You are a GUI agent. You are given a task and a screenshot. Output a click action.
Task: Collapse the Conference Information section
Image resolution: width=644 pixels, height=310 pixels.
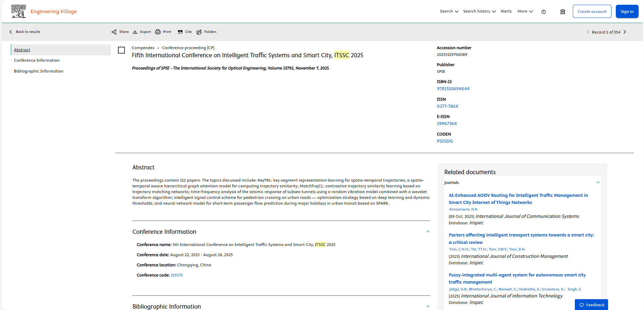coord(428,232)
